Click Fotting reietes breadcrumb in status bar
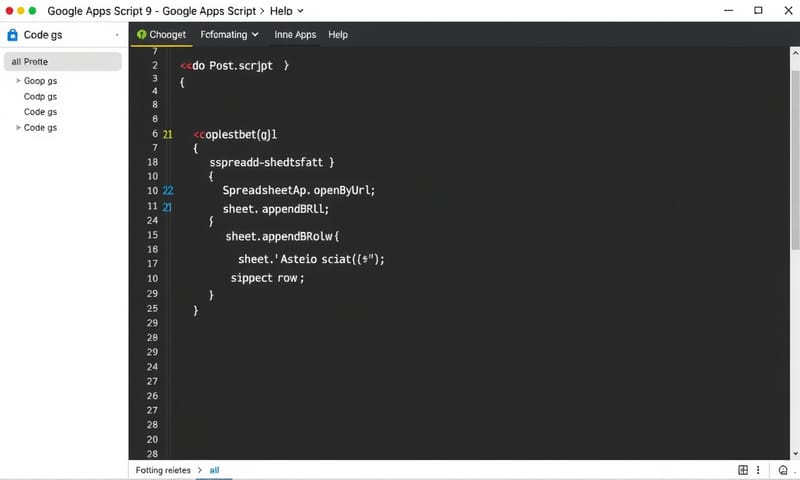This screenshot has width=800, height=480. point(163,470)
